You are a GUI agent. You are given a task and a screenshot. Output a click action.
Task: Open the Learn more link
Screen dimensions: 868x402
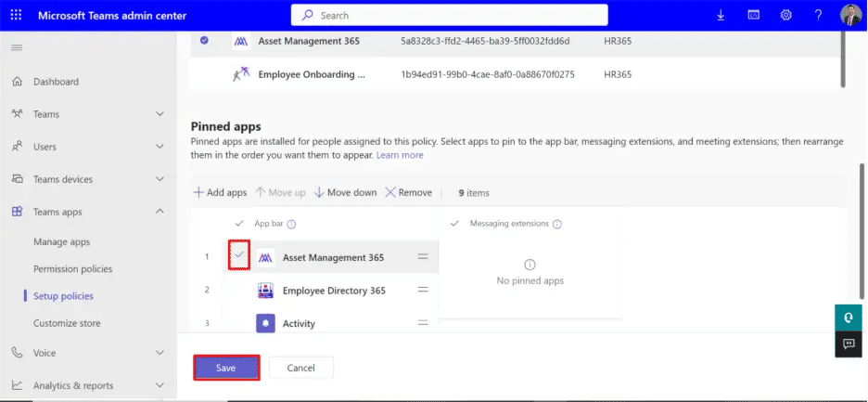point(400,155)
